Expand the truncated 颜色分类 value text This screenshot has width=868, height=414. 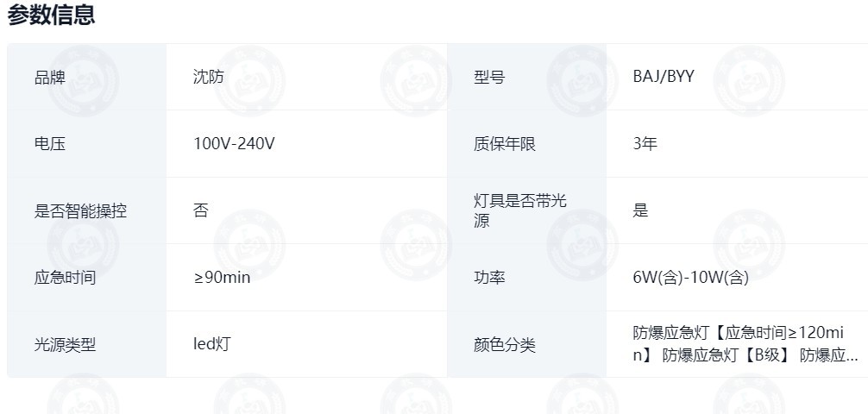coord(745,344)
